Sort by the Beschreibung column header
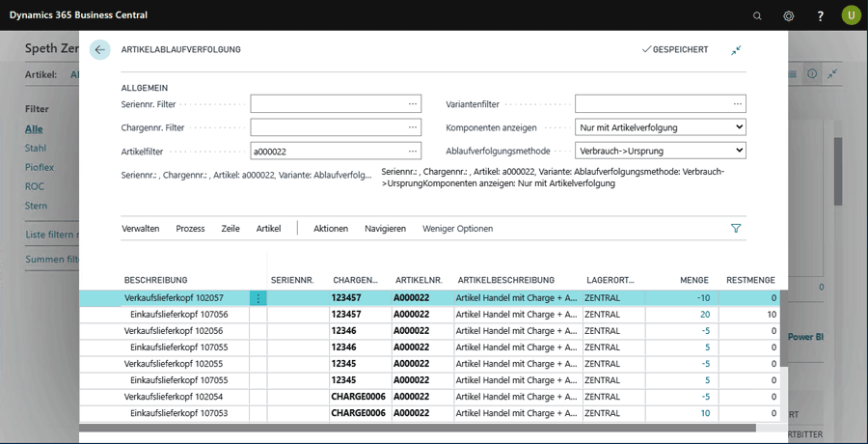Viewport: 868px width, 444px height. (x=156, y=280)
